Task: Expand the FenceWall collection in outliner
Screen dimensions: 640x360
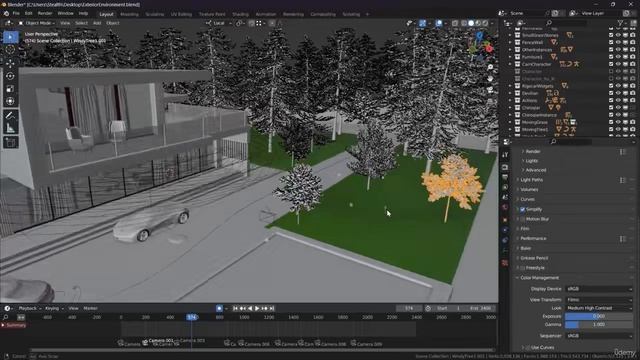Action: point(510,42)
